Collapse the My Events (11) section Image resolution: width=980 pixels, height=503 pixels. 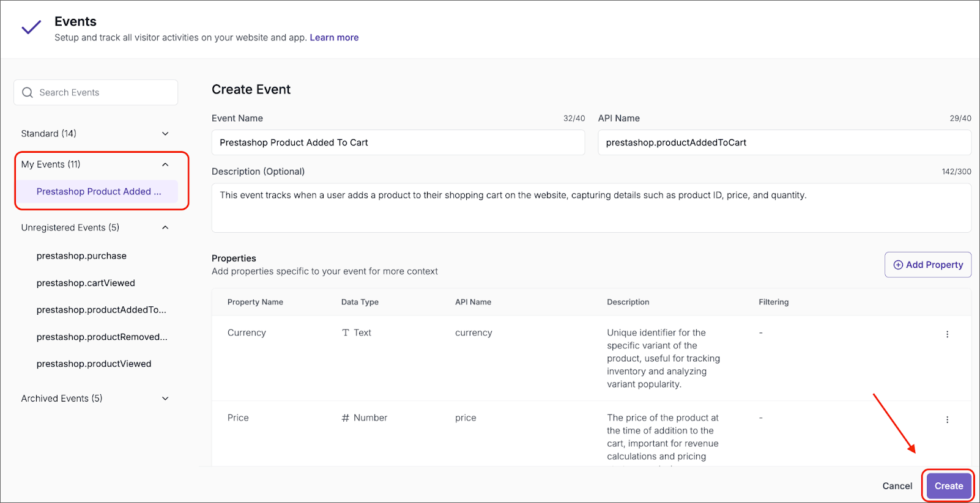click(x=165, y=164)
